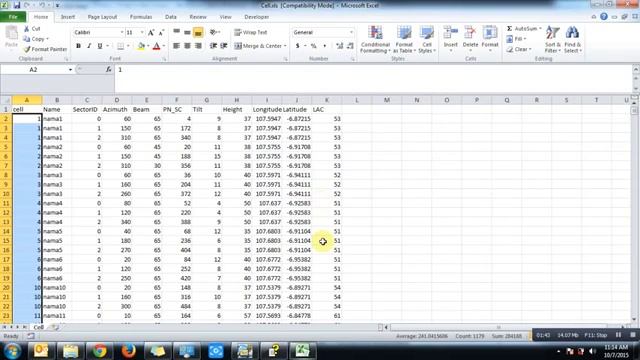The width and height of the screenshot is (640, 360).
Task: Open the Windows Start menu
Action: click(x=12, y=351)
